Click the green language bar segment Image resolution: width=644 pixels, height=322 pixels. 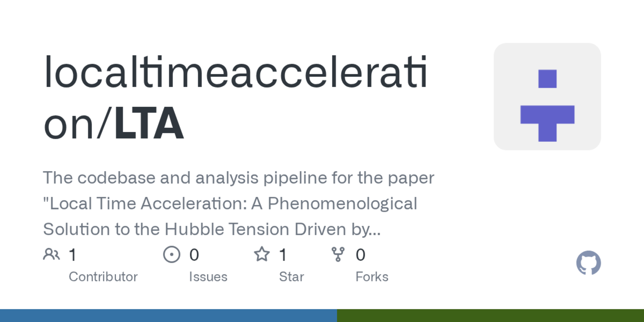[x=490, y=316]
